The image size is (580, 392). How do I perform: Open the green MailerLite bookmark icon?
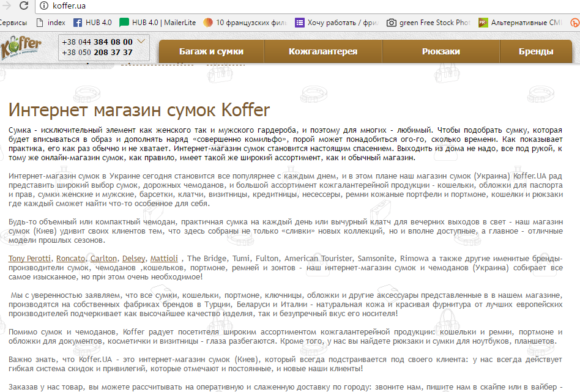(124, 23)
